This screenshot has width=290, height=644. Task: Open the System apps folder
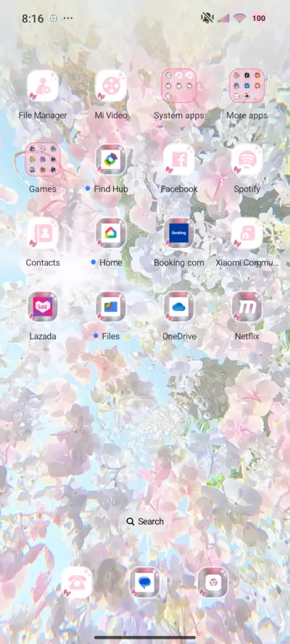point(178,86)
